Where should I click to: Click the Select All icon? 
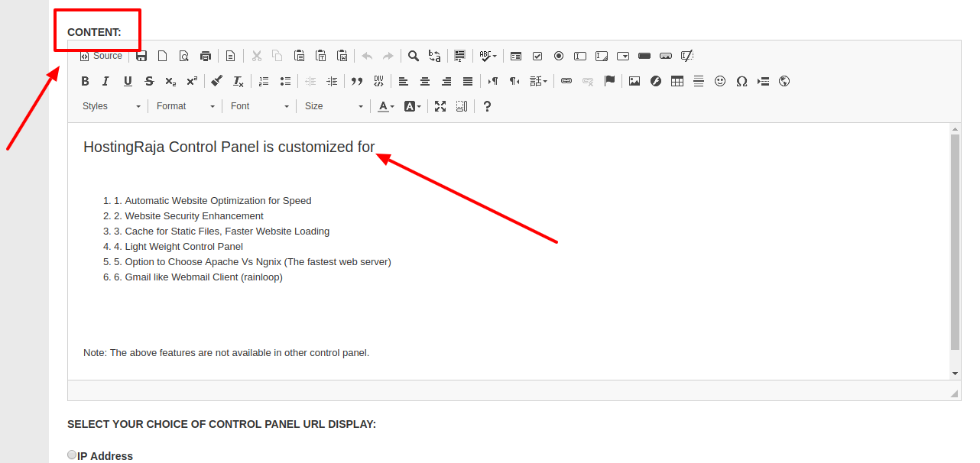tap(460, 56)
